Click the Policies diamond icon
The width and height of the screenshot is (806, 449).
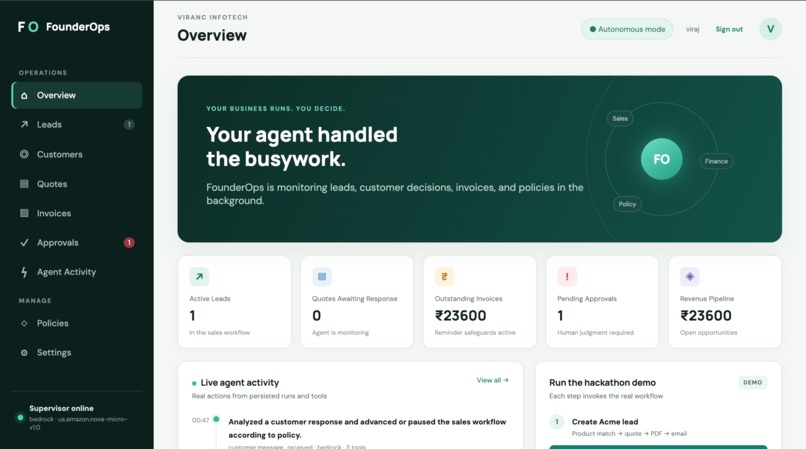(24, 324)
